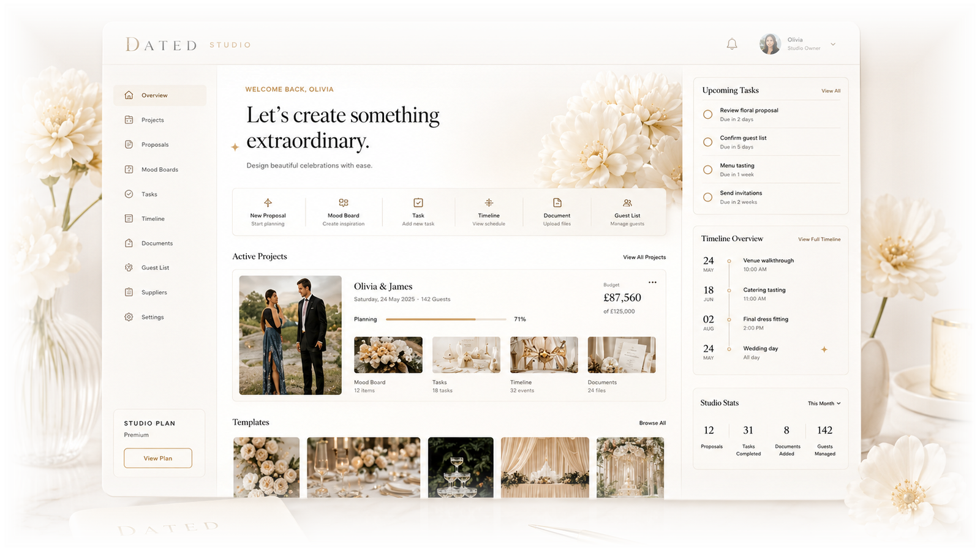The height and width of the screenshot is (551, 980).
Task: Click the Tasks checkmark icon in sidebar
Action: coord(129,193)
